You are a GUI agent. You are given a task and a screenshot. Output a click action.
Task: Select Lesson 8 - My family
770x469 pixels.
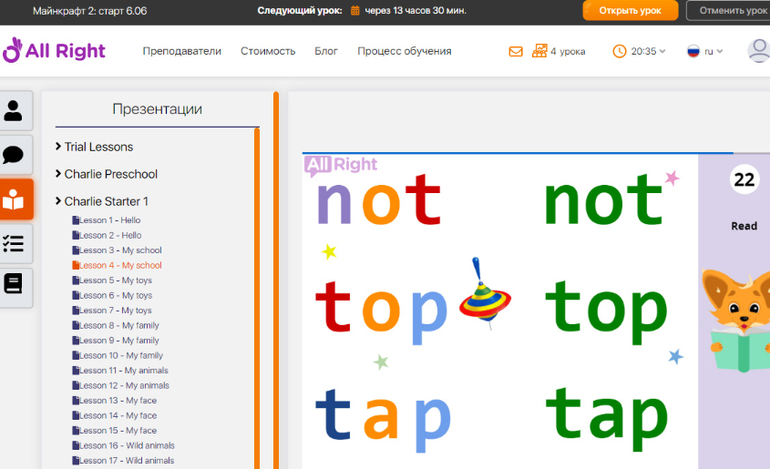[x=119, y=325]
